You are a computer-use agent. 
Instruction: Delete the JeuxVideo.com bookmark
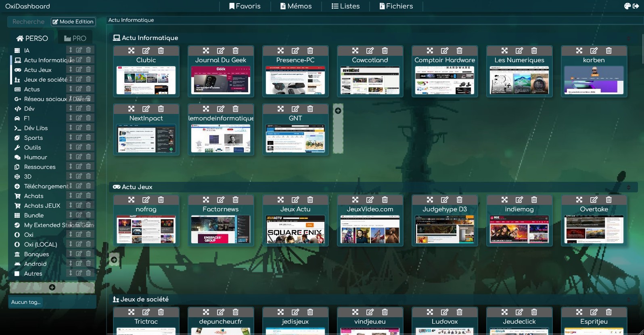[385, 200]
